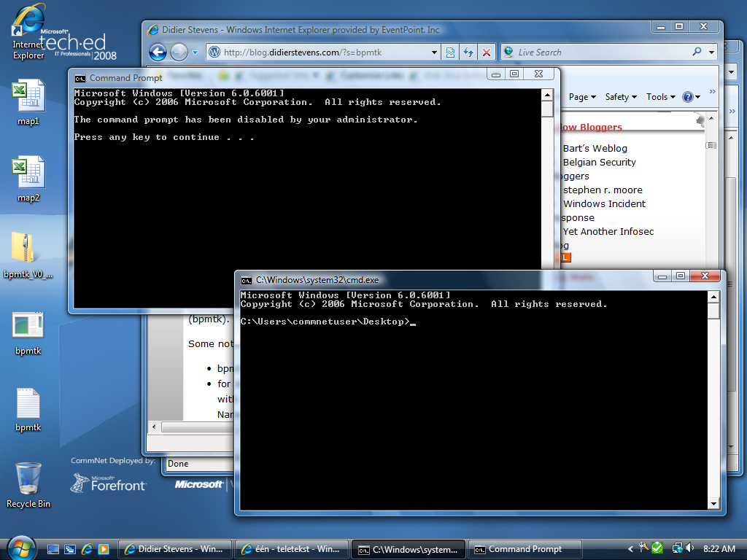Click Show Desktop in Quick Launch
Screen dimensions: 747x560
53,549
